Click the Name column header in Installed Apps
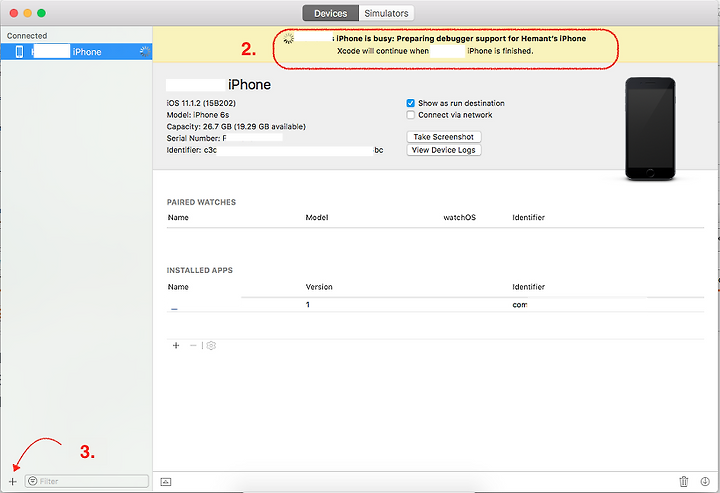This screenshot has width=720, height=493. 178,287
